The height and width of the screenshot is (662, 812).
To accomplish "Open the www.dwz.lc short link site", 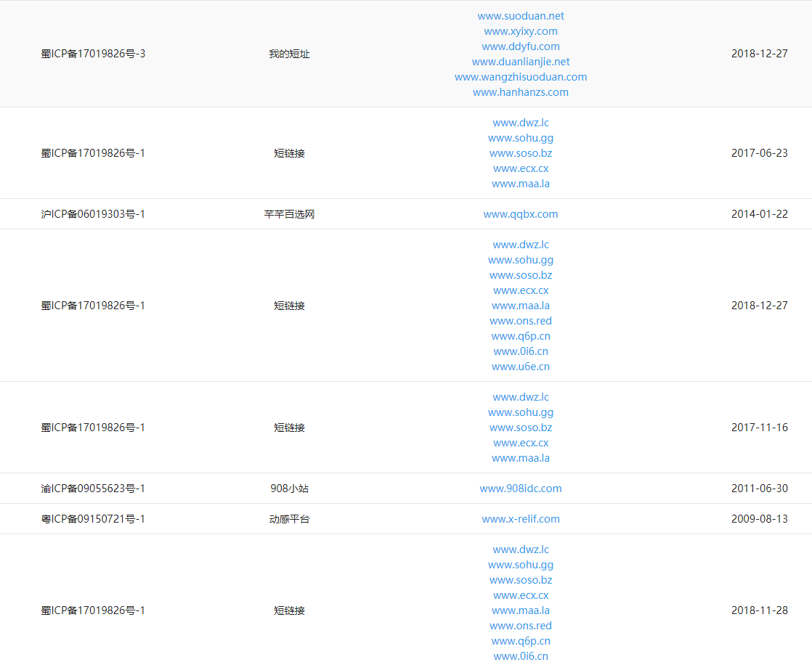I will (521, 122).
